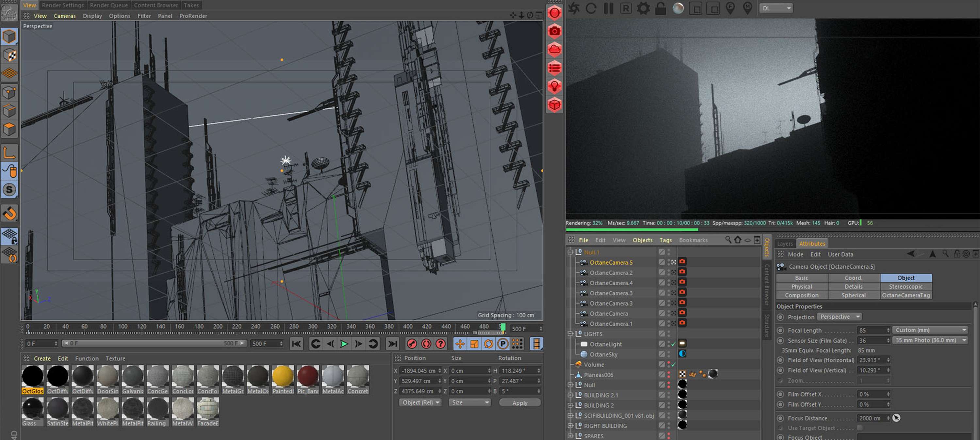The image size is (980, 440).
Task: Switch to the Render Settings tab
Action: [62, 5]
